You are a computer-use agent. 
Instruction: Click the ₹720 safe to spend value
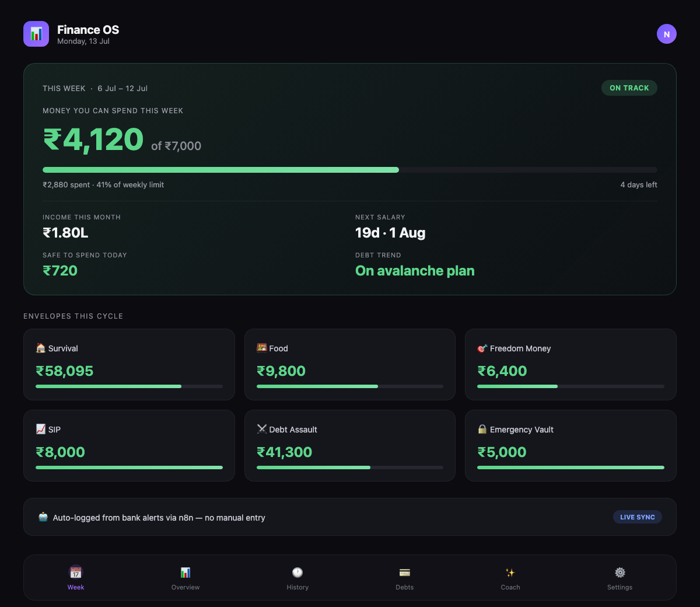(x=60, y=271)
